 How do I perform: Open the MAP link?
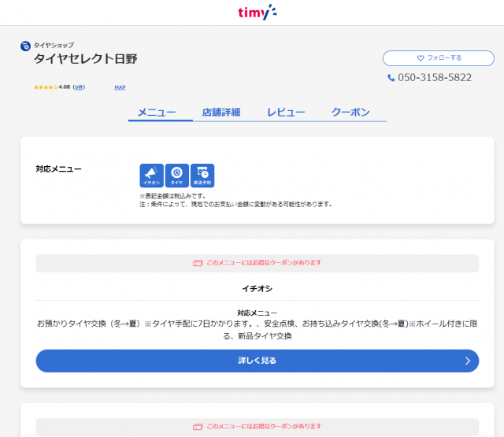[120, 87]
